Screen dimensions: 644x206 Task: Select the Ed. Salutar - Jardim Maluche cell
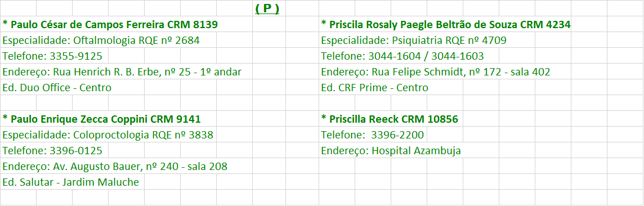71,182
